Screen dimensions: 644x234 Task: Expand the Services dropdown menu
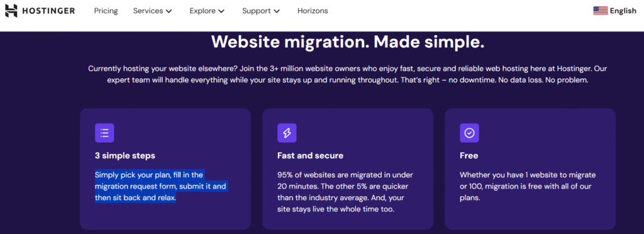click(x=152, y=11)
